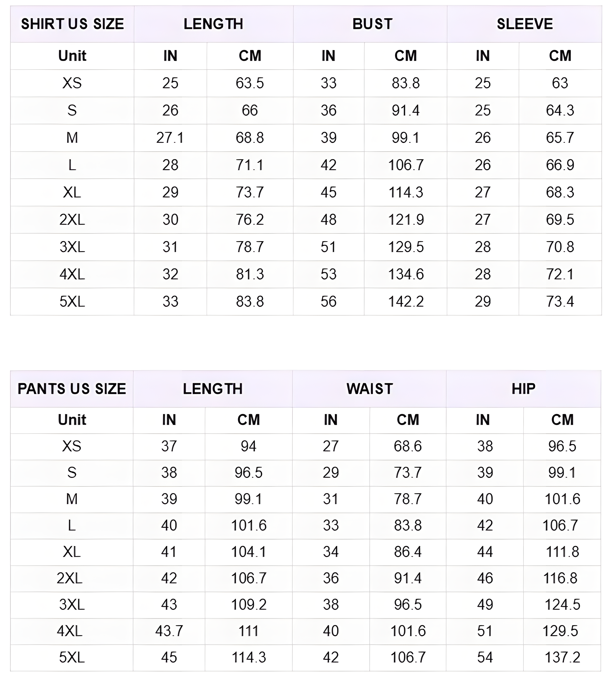
Task: Select the 137.2 cm hip value
Action: point(562,658)
